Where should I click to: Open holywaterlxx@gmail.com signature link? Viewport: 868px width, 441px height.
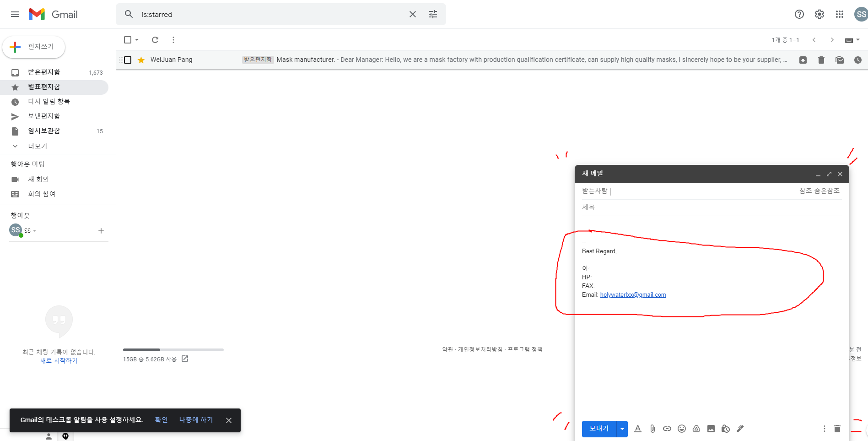[x=633, y=295]
